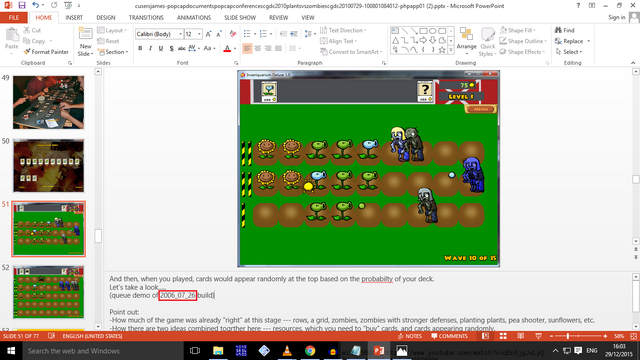
Task: Click the COMMENTS button in status bar
Action: pos(449,336)
